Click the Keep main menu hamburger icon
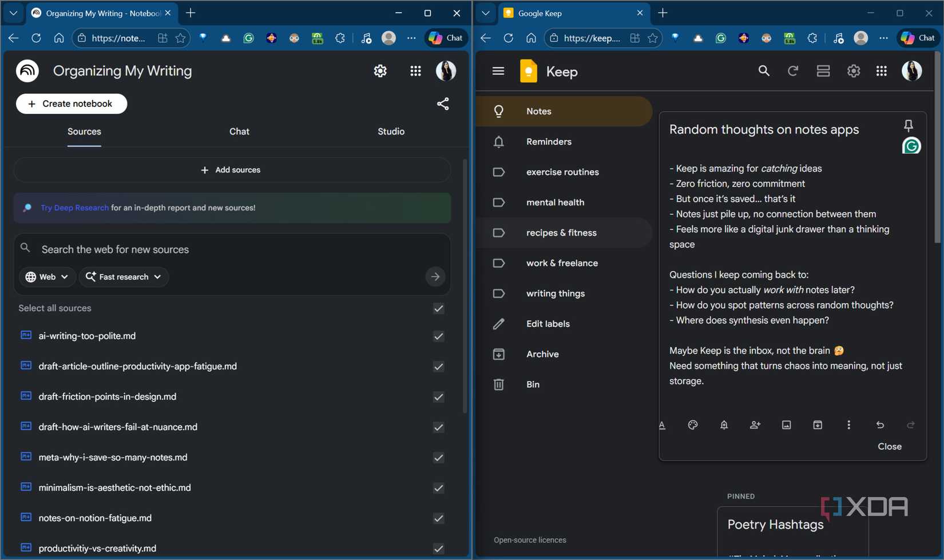This screenshot has width=944, height=560. point(498,71)
